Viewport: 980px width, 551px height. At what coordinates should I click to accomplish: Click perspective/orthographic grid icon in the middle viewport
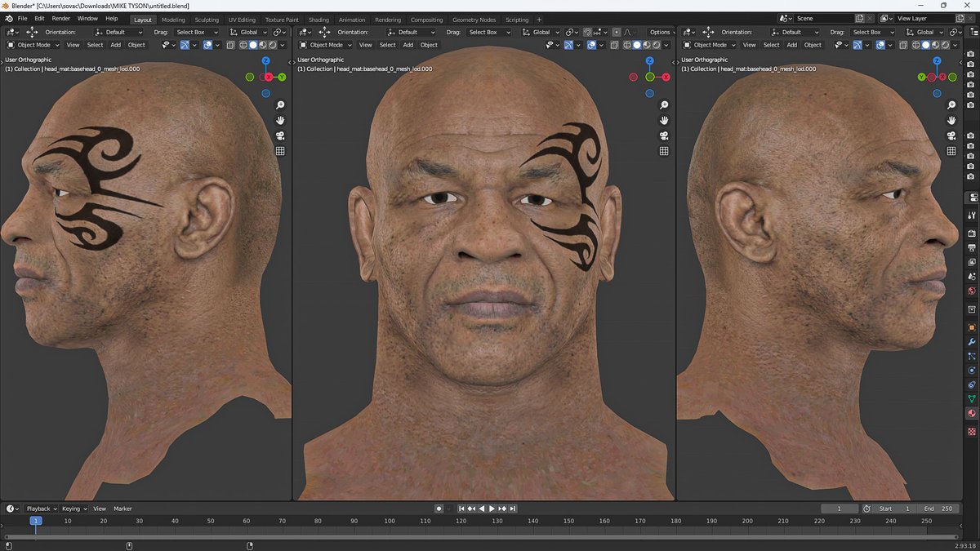(664, 151)
